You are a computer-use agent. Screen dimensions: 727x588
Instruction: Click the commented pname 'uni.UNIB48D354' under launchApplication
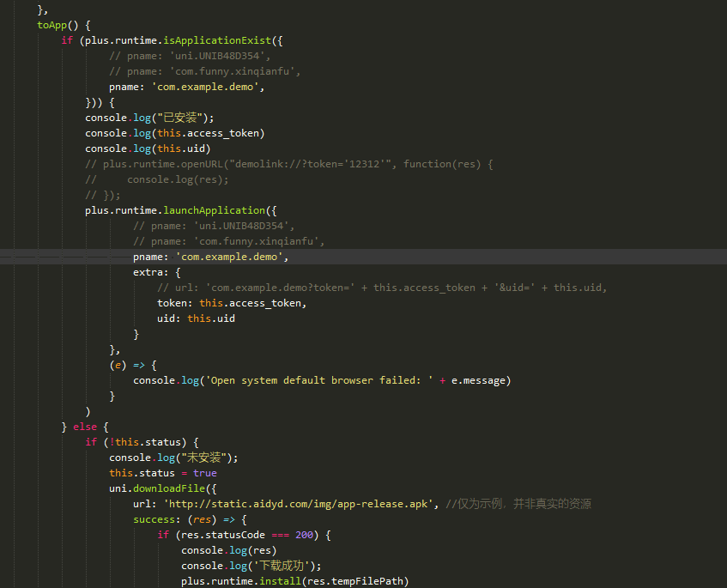point(214,226)
